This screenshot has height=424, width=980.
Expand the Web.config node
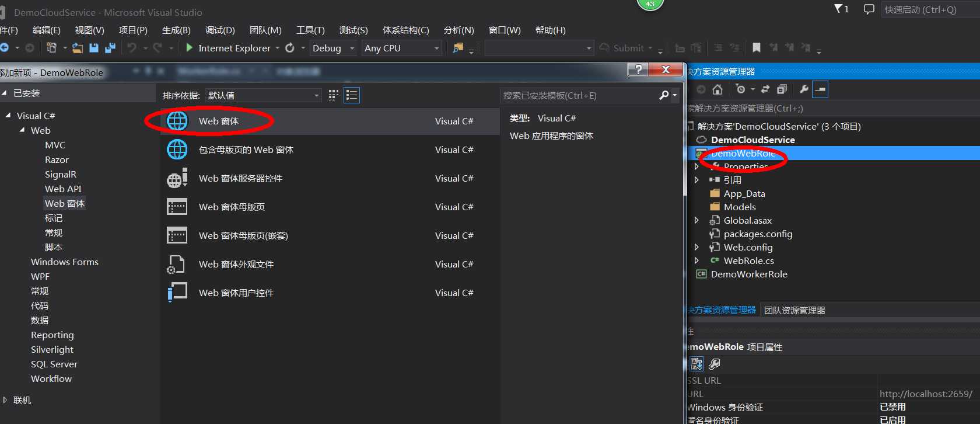696,247
